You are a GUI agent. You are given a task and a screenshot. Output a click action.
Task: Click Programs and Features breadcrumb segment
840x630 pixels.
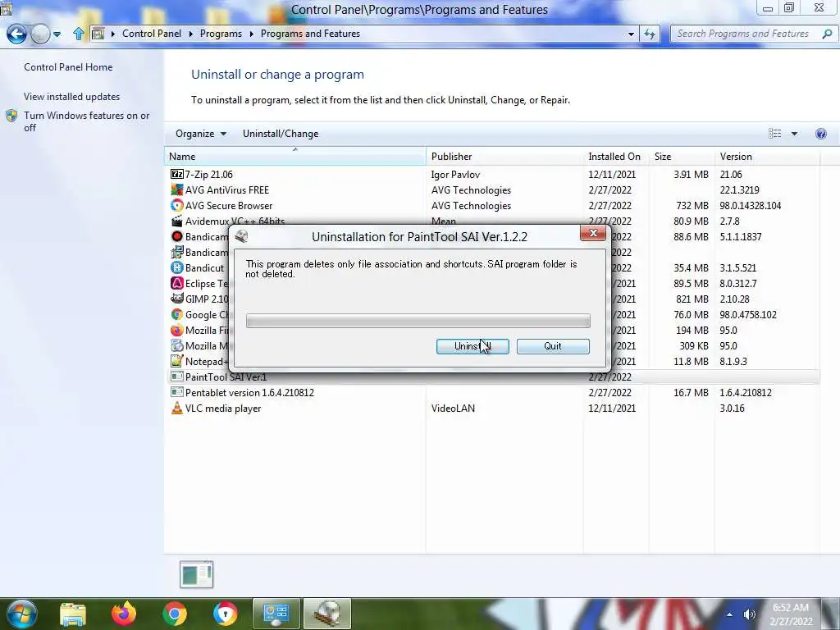(x=310, y=33)
